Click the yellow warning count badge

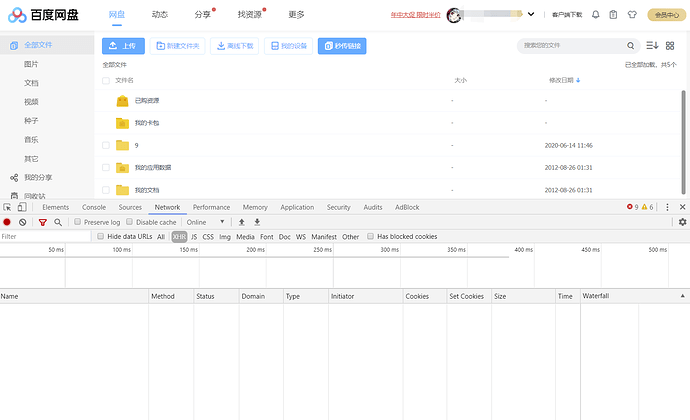(647, 207)
